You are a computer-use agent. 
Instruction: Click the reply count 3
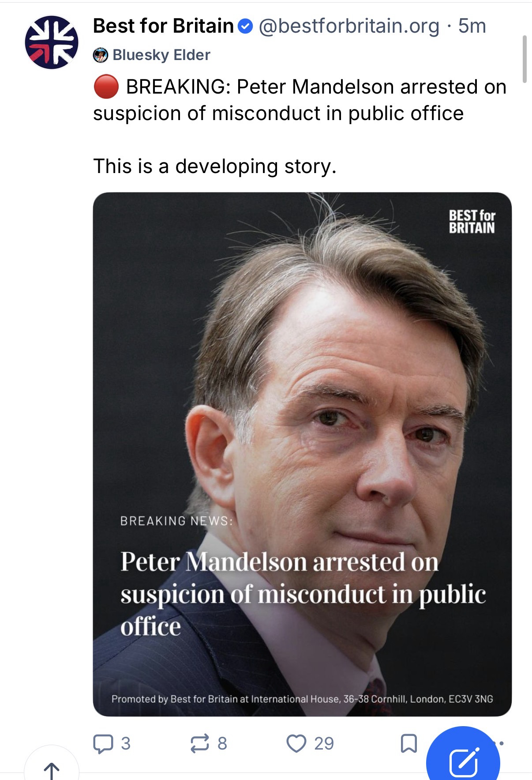pyautogui.click(x=126, y=744)
